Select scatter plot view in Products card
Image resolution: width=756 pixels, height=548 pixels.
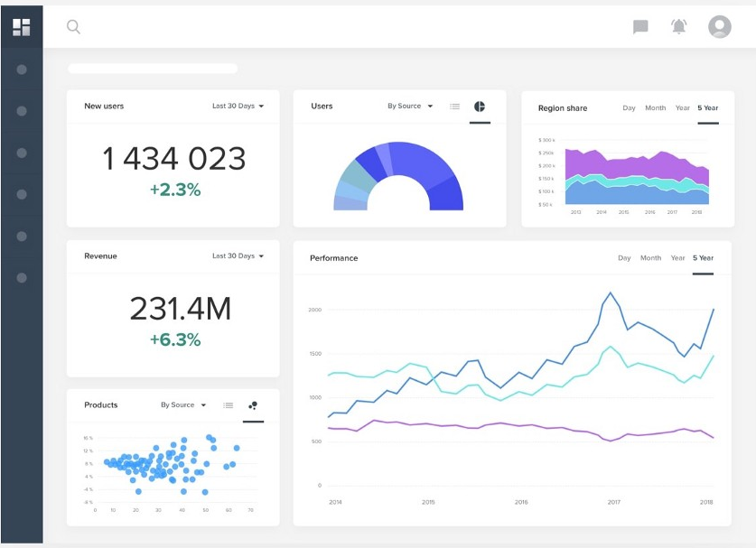[x=253, y=405]
